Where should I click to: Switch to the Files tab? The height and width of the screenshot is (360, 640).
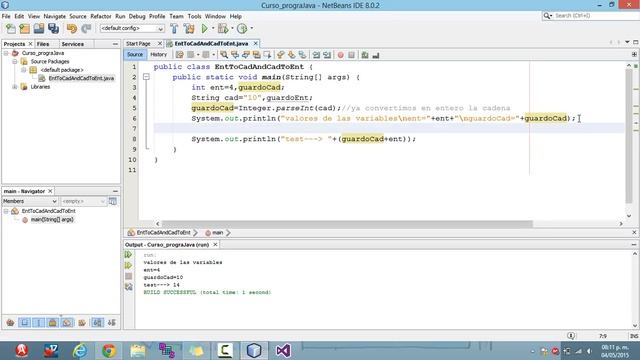(42, 44)
